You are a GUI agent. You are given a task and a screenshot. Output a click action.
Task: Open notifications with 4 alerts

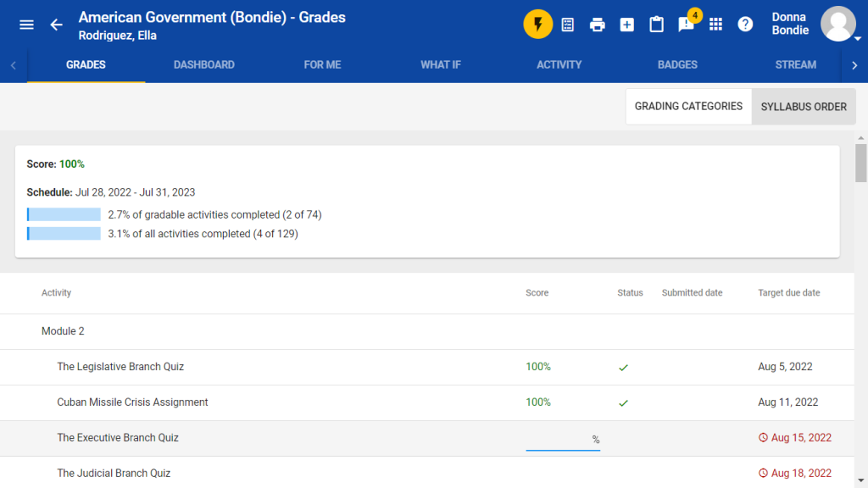687,24
